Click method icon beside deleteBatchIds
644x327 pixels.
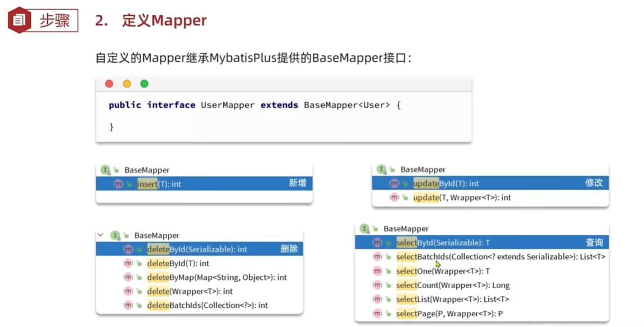click(x=128, y=305)
